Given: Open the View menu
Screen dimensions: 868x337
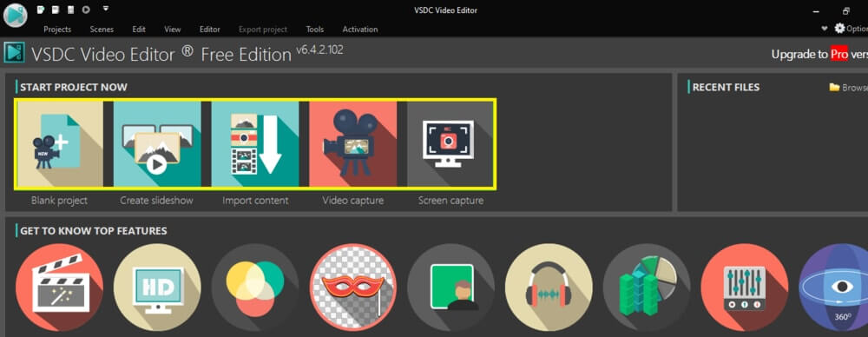Looking at the screenshot, I should pyautogui.click(x=173, y=30).
